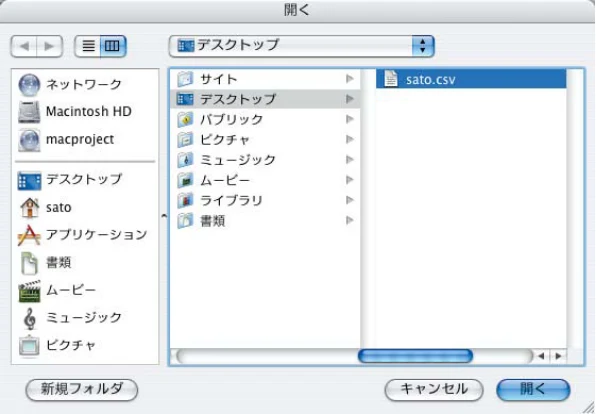Expand 書類 row arrow in column
The width and height of the screenshot is (596, 414).
(350, 220)
